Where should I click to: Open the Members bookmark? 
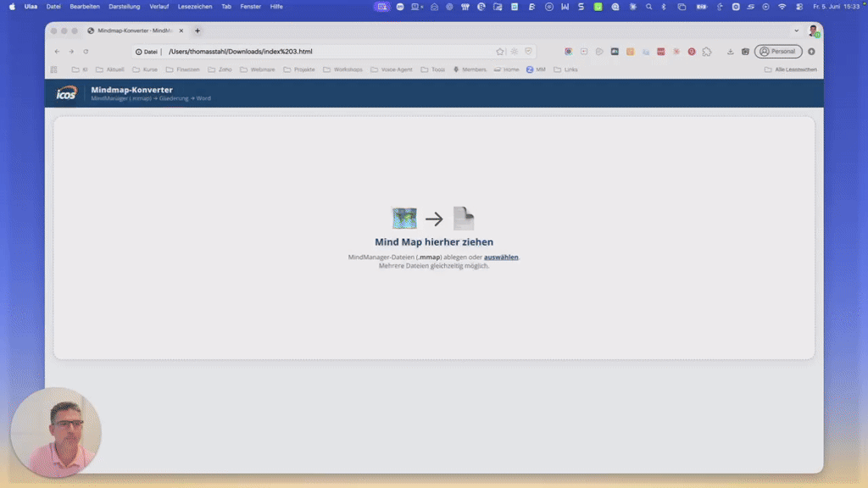470,69
